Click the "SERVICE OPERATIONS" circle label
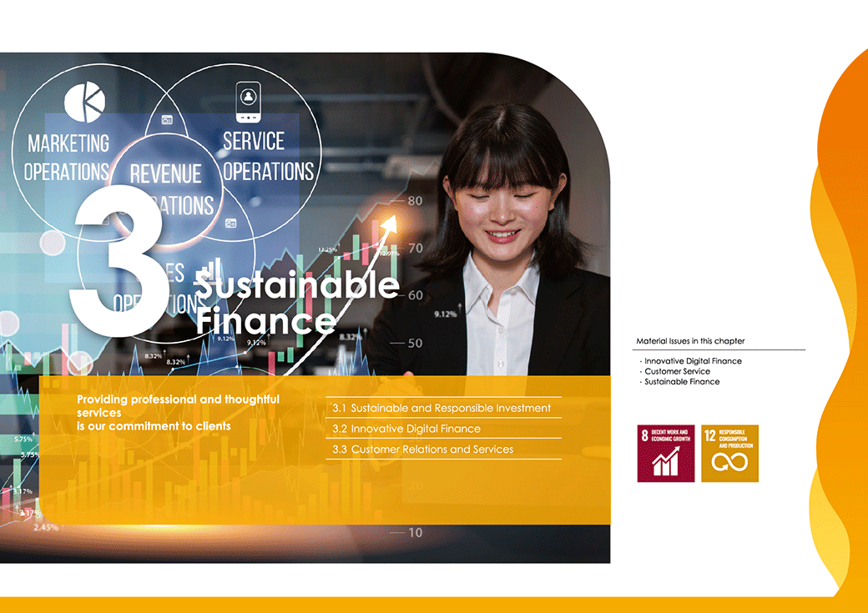 click(x=268, y=156)
